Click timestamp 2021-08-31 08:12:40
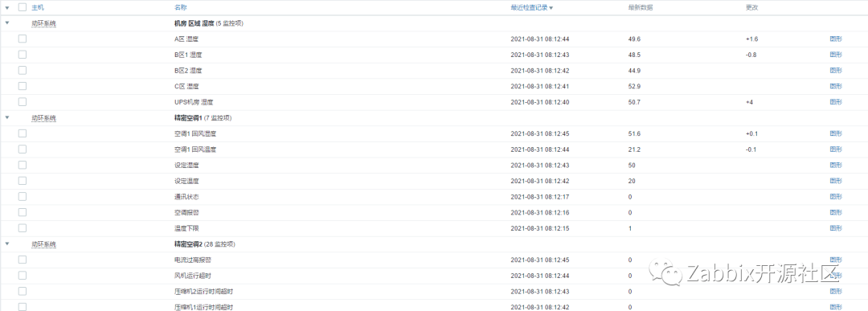The height and width of the screenshot is (311, 868). pyautogui.click(x=540, y=102)
